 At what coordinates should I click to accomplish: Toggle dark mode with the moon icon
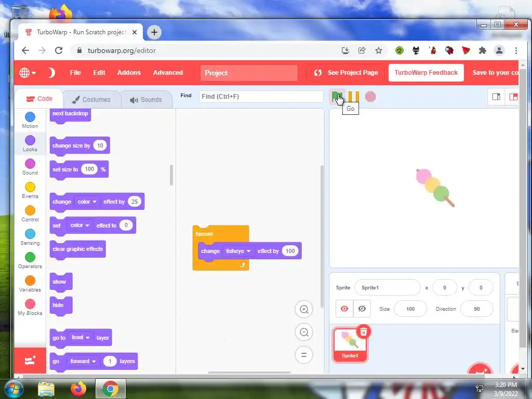coord(51,73)
